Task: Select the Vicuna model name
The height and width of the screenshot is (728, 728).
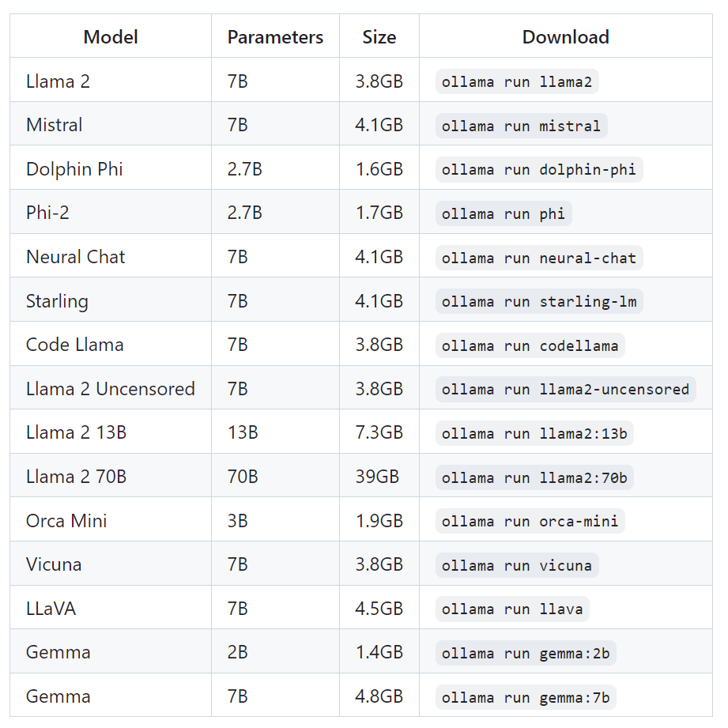Action: [x=54, y=564]
